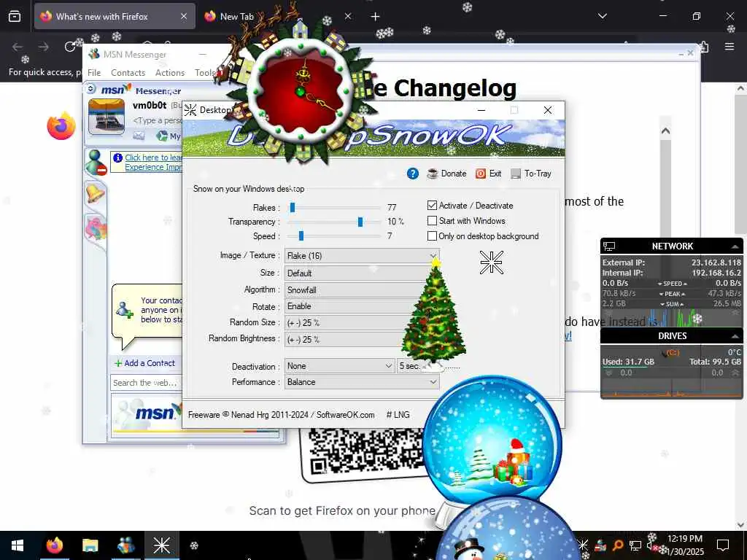The width and height of the screenshot is (747, 560).
Task: Click Add a Contact plus icon
Action: click(118, 363)
